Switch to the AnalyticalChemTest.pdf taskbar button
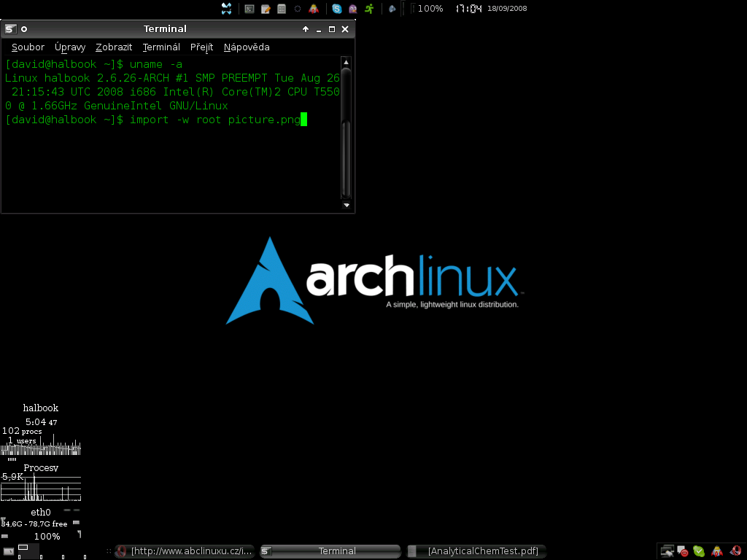The image size is (747, 560). pyautogui.click(x=476, y=551)
